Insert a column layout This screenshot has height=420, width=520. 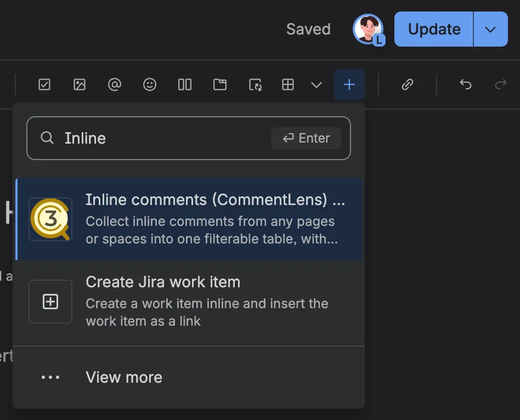tap(185, 84)
